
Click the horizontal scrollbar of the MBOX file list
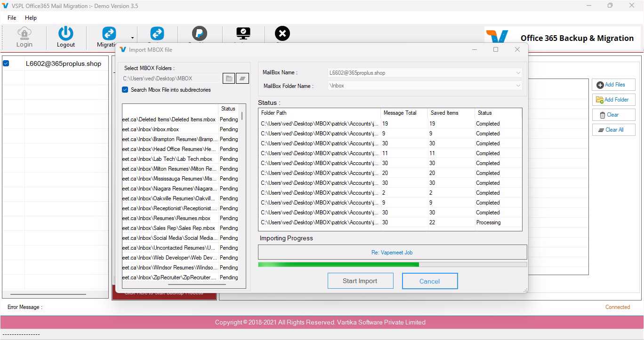point(197,285)
